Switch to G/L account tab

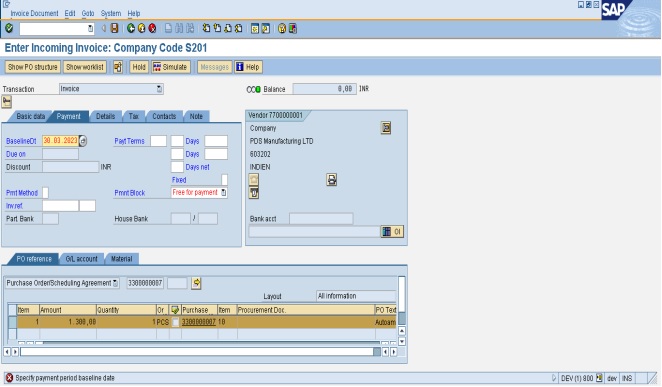81,259
